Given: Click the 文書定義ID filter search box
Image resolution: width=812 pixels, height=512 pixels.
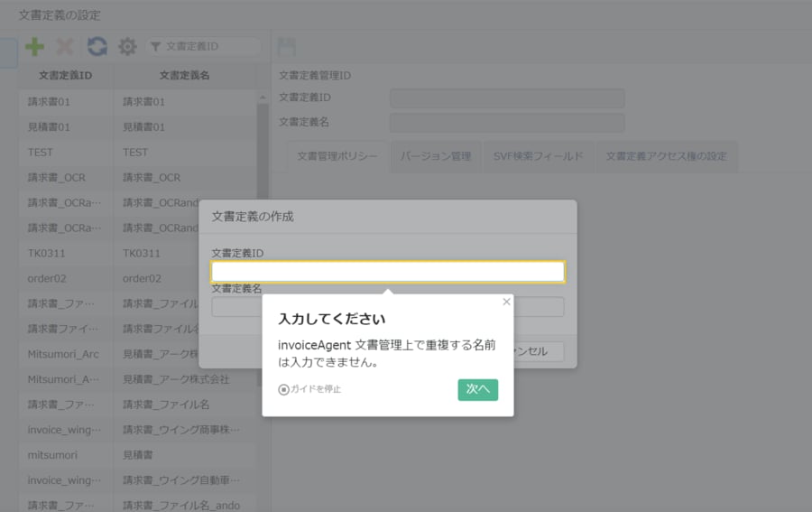Looking at the screenshot, I should (x=208, y=47).
